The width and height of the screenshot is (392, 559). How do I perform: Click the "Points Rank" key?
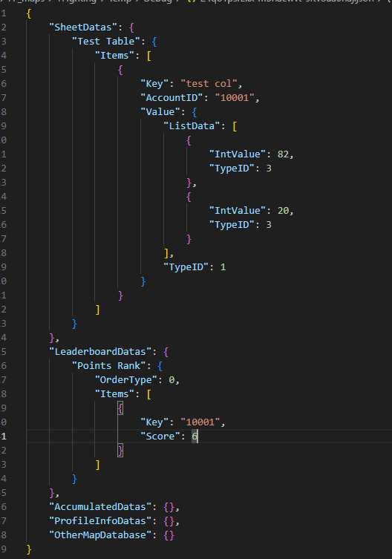(109, 366)
